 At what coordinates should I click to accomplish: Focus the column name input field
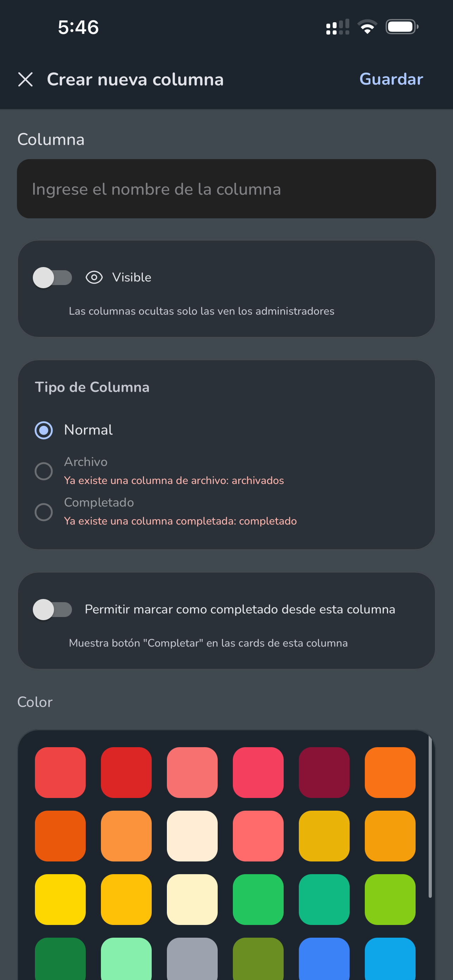click(226, 189)
